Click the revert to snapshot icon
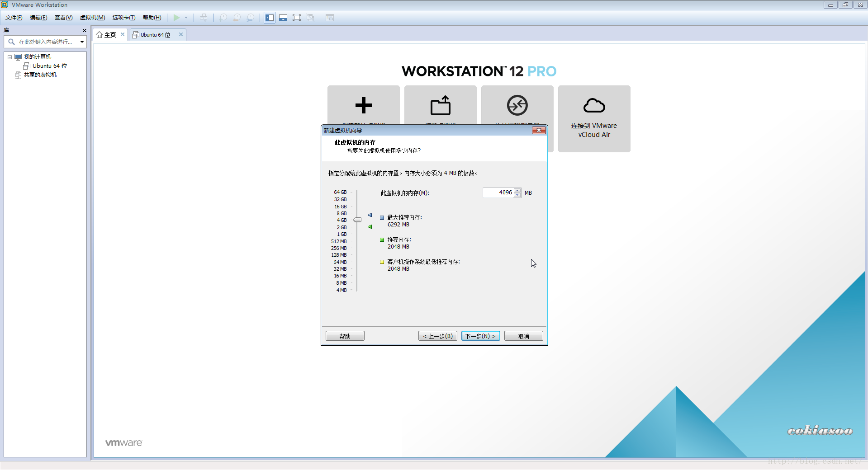The image size is (868, 470). pos(237,18)
